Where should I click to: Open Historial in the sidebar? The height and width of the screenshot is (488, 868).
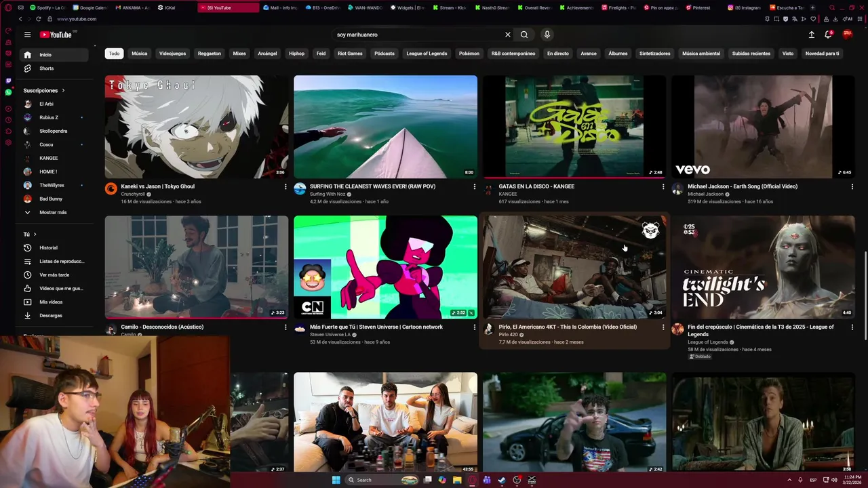coord(54,247)
